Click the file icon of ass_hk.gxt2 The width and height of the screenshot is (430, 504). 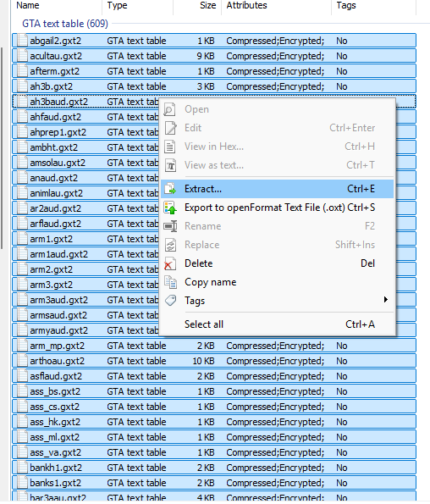point(22,422)
